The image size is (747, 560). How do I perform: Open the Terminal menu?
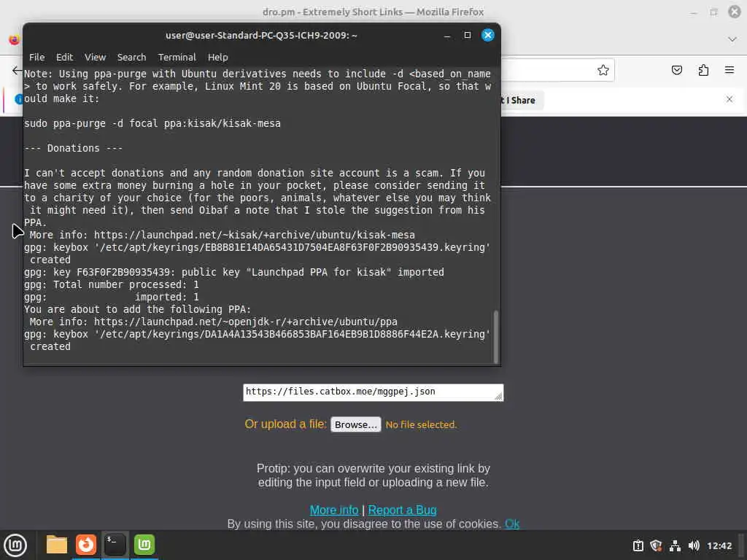tap(177, 57)
